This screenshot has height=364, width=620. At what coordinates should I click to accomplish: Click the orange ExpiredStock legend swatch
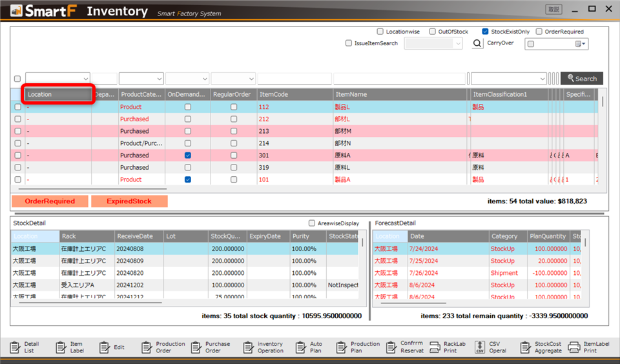129,201
